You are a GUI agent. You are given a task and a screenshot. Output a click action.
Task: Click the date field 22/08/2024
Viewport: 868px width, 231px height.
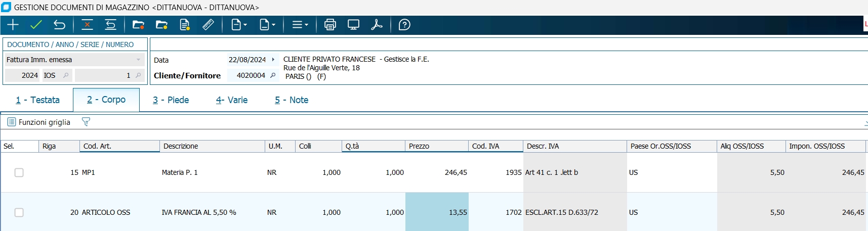pyautogui.click(x=247, y=60)
